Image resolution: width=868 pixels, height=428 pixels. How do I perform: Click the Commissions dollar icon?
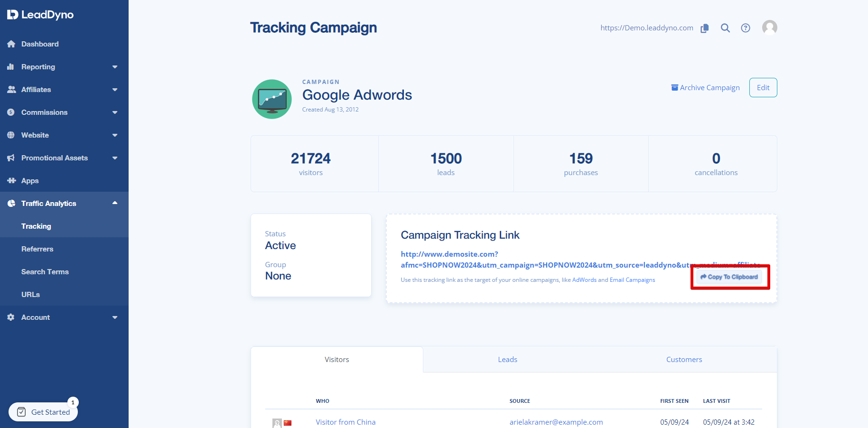click(x=11, y=112)
